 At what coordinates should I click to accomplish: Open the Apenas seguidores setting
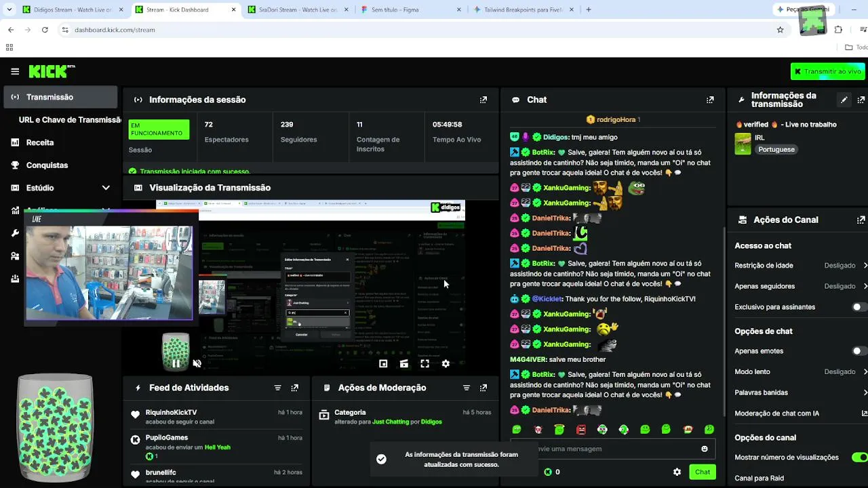point(800,286)
